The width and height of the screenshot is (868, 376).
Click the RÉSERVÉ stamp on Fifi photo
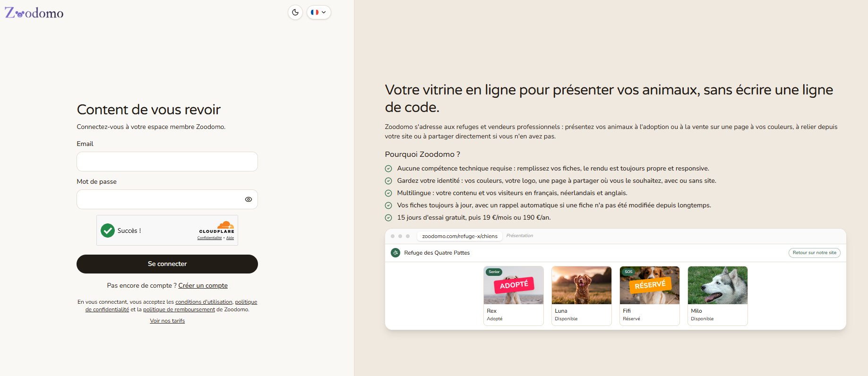(x=650, y=285)
